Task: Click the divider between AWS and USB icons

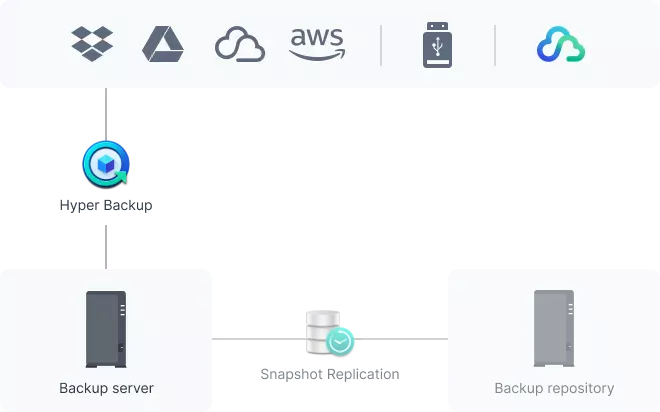Action: click(x=381, y=45)
